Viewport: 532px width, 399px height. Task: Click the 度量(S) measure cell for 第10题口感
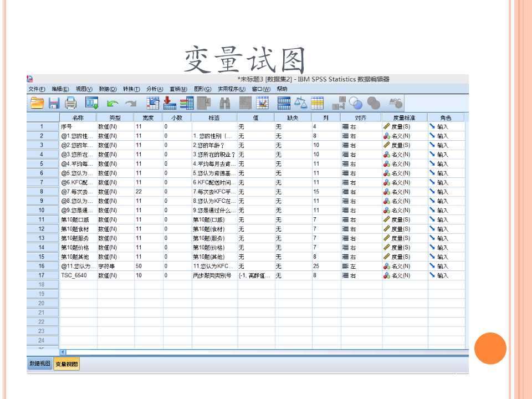[x=405, y=219]
